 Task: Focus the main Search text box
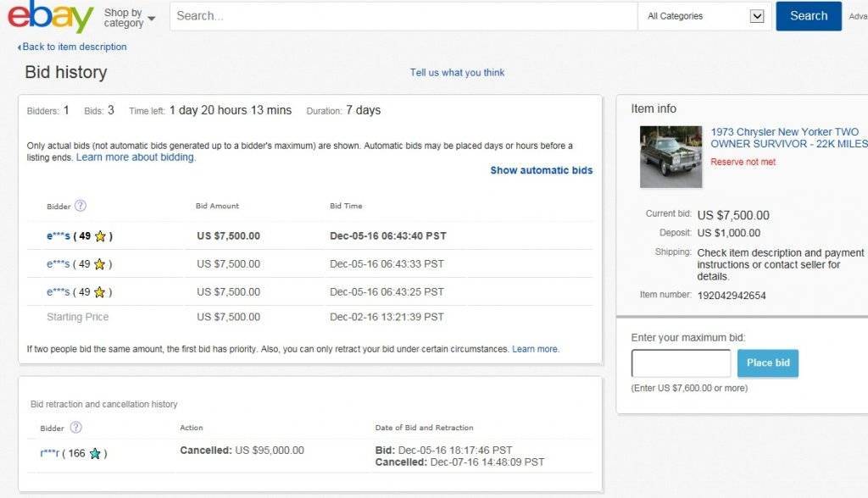403,16
